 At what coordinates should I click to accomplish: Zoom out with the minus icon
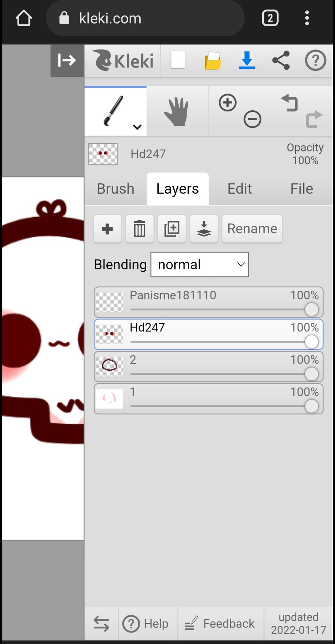click(252, 119)
